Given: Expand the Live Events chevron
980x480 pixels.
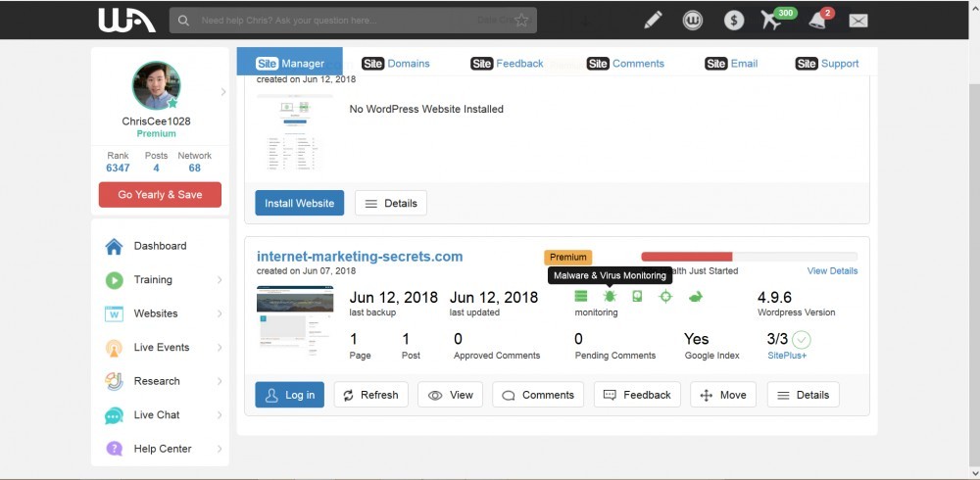Looking at the screenshot, I should pyautogui.click(x=220, y=348).
